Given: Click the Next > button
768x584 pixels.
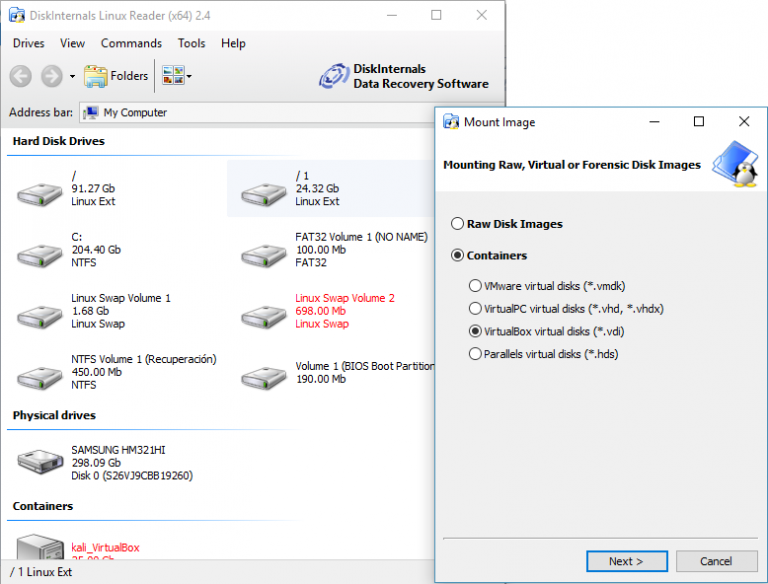Looking at the screenshot, I should [x=627, y=561].
